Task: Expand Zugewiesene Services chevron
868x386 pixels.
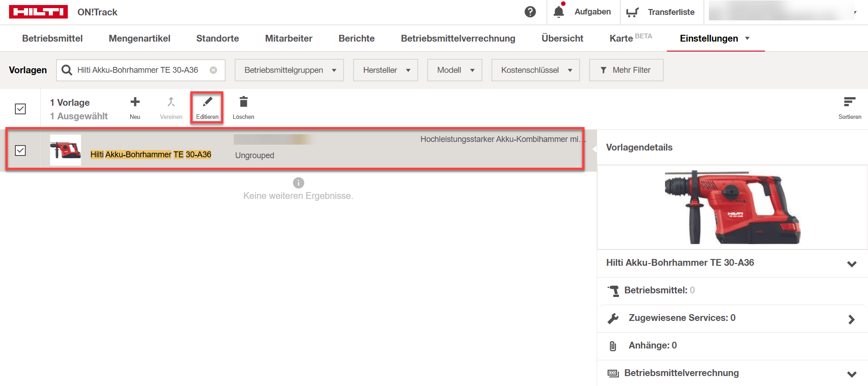Action: (852, 320)
